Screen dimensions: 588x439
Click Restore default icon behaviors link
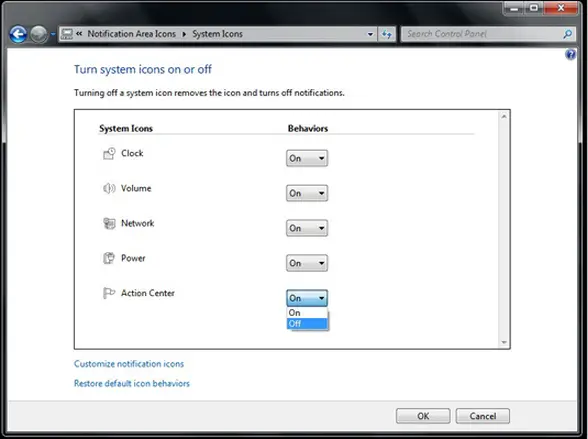pos(132,383)
